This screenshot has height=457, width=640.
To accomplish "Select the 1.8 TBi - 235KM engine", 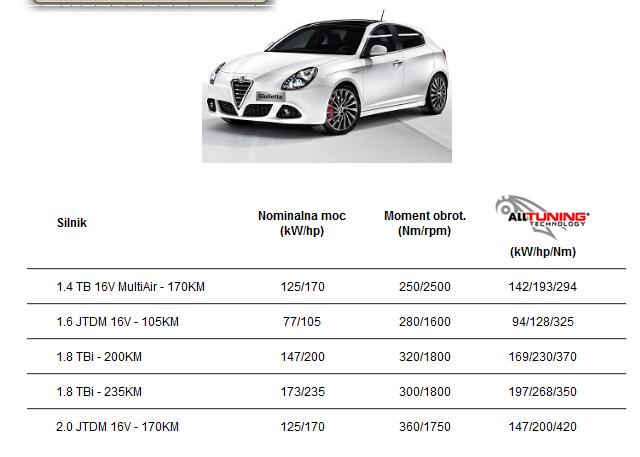I will tap(99, 392).
